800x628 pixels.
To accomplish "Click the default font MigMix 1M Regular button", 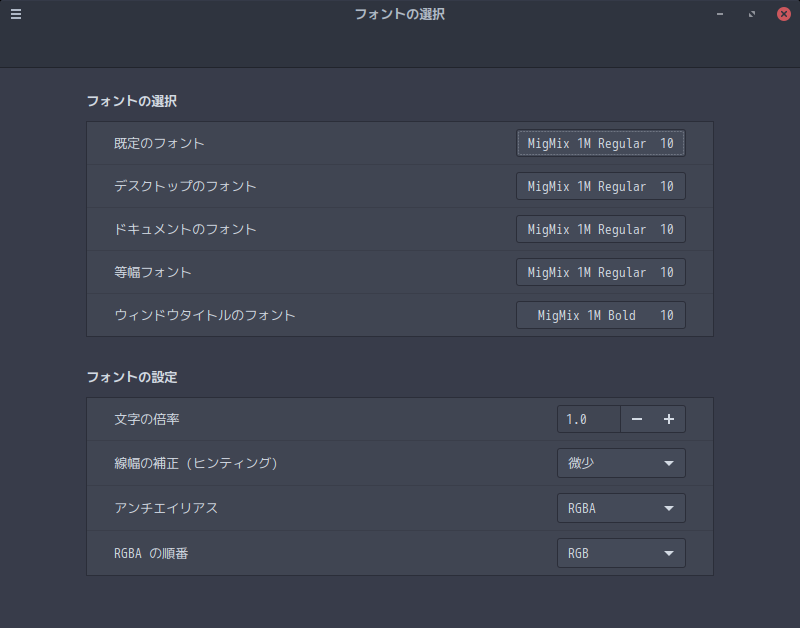I will pos(600,143).
